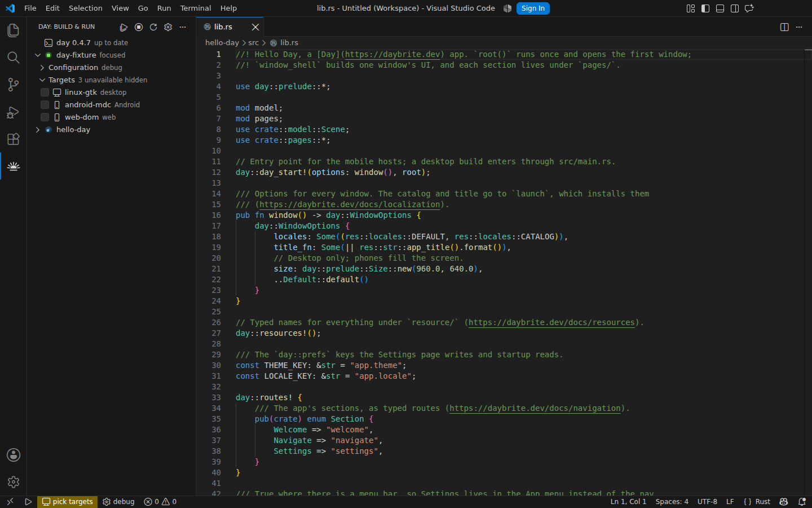Screen dimensions: 812x508
Task: Select the lib.rs editor tab
Action: (230, 27)
